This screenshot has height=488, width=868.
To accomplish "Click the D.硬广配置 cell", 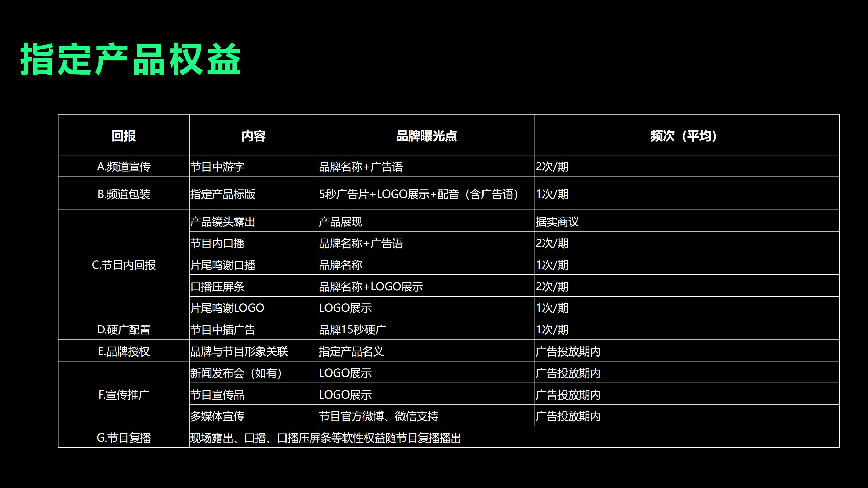I will 124,329.
